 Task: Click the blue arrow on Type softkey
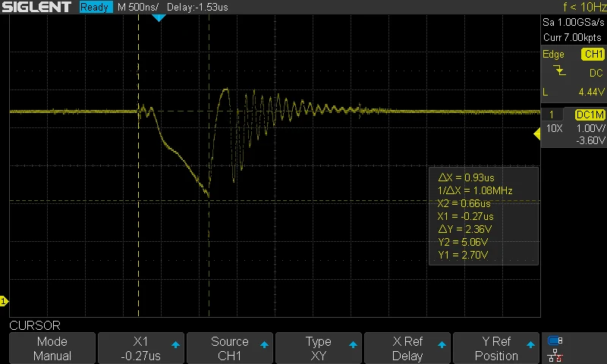click(x=353, y=344)
